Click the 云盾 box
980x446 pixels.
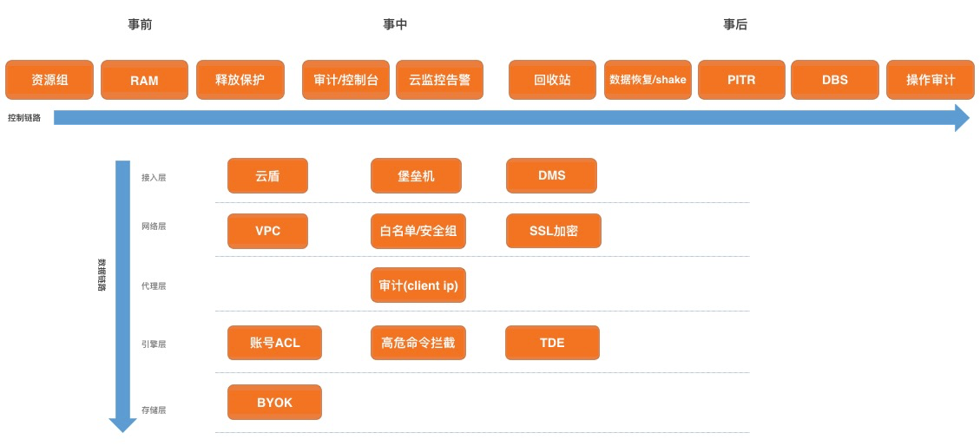click(267, 175)
